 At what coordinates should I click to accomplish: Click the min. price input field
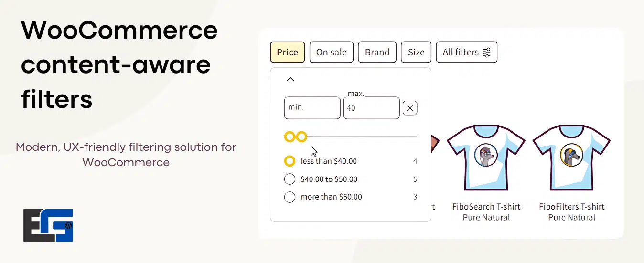pyautogui.click(x=312, y=108)
